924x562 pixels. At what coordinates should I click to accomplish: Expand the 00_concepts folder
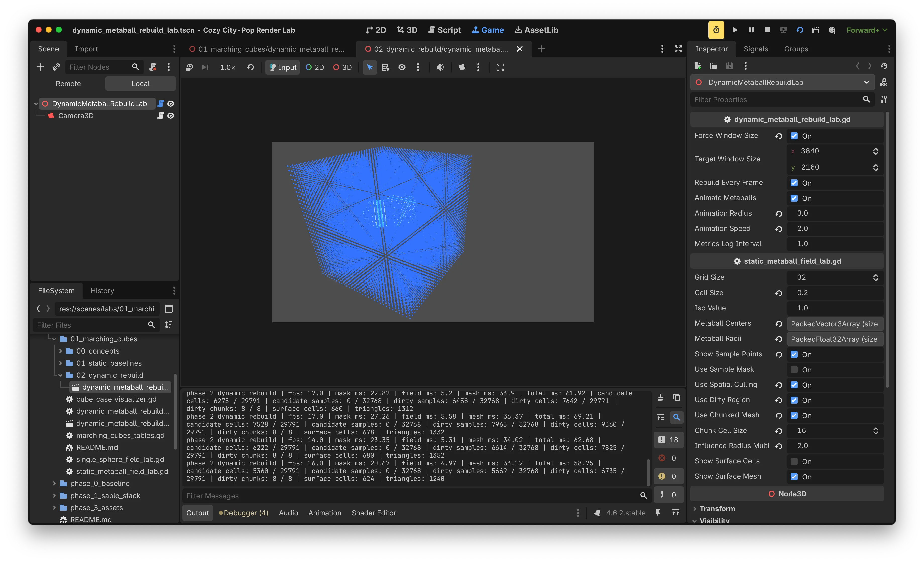[x=60, y=351]
